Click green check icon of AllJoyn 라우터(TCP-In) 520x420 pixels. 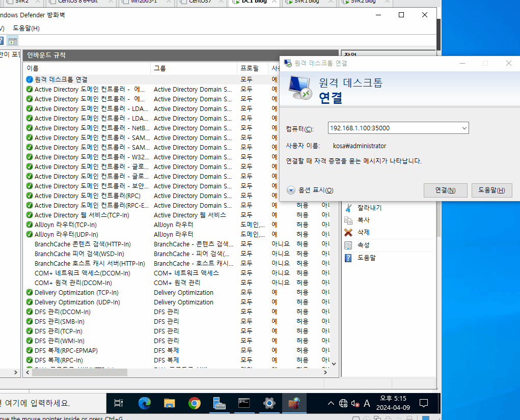(x=30, y=225)
